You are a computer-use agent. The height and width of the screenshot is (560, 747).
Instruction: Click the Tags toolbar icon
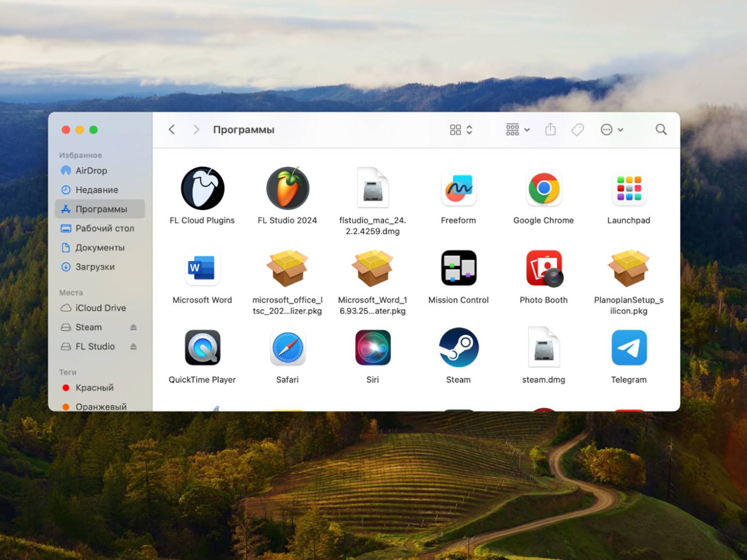[x=577, y=129]
